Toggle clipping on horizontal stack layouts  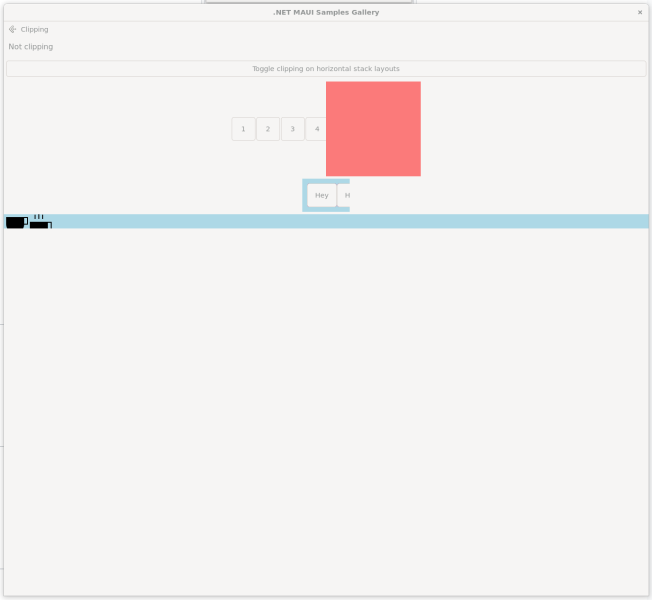326,69
